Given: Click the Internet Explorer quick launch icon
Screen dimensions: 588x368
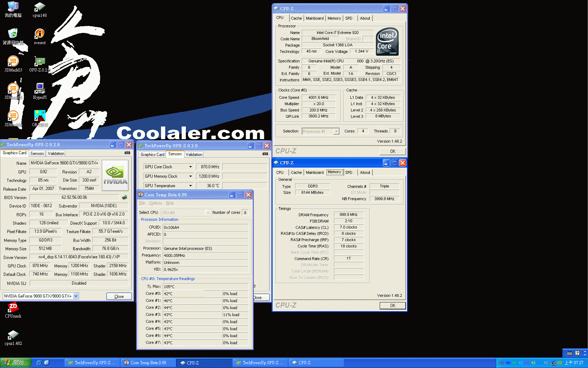Looking at the screenshot, I should (39, 363).
